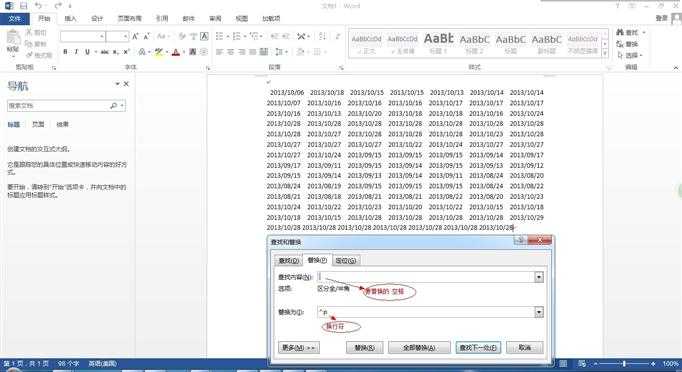
Task: Click the Find binoculars icon
Action: [x=620, y=32]
